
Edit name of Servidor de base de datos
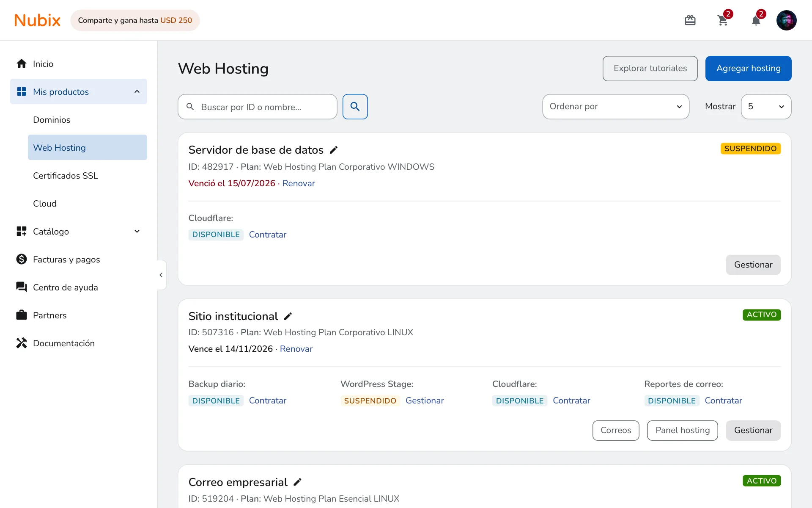(334, 150)
